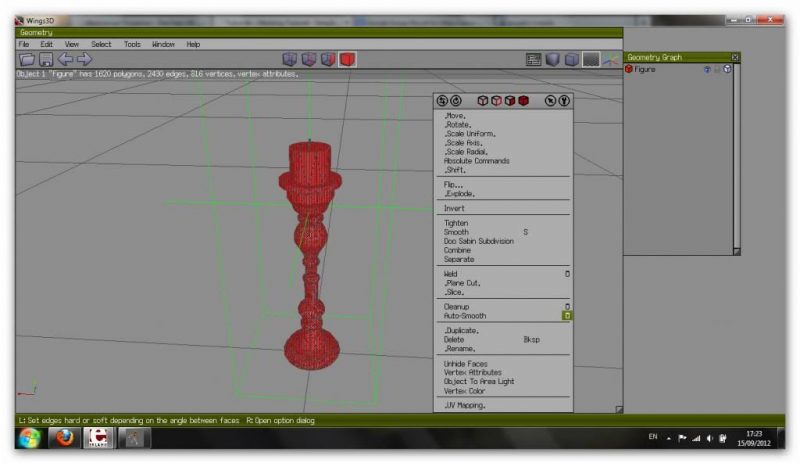Switch to edge selection mode cube
800x463 pixels.
click(x=309, y=60)
